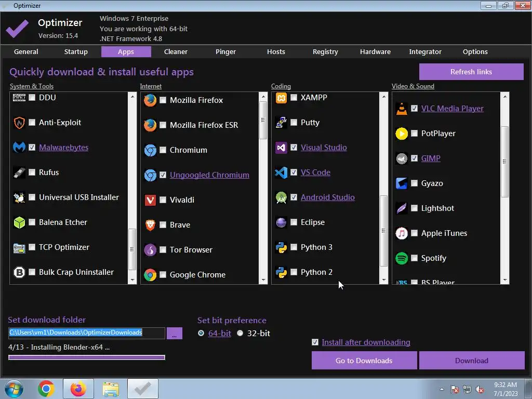Click the Mozilla Firefox ESR icon
The height and width of the screenshot is (399, 532).
[x=150, y=125]
